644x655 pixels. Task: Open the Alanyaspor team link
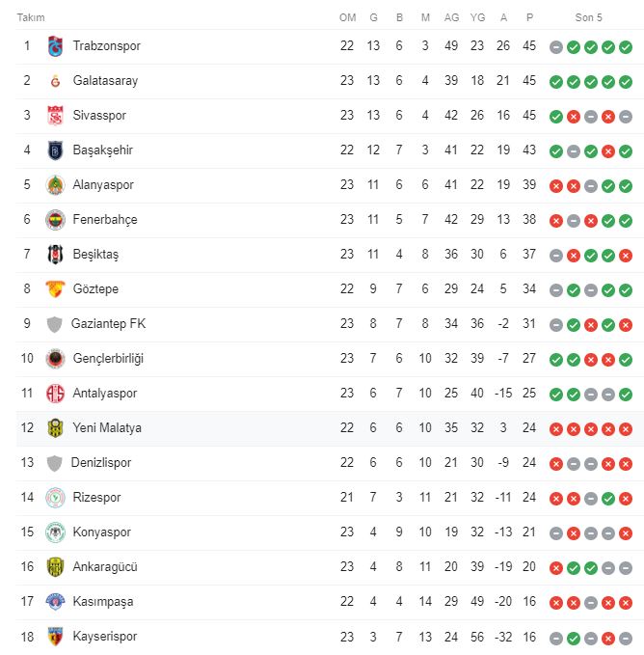point(103,185)
